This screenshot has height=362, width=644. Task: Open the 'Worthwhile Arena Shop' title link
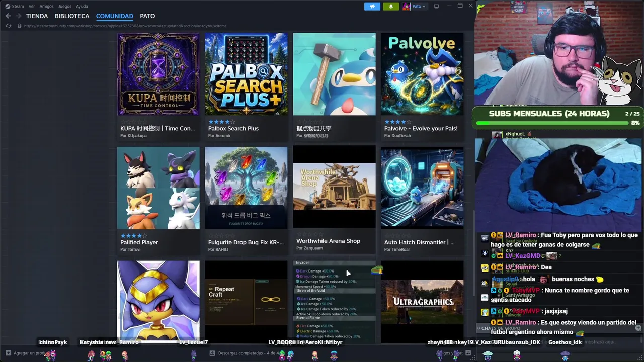coord(328,241)
